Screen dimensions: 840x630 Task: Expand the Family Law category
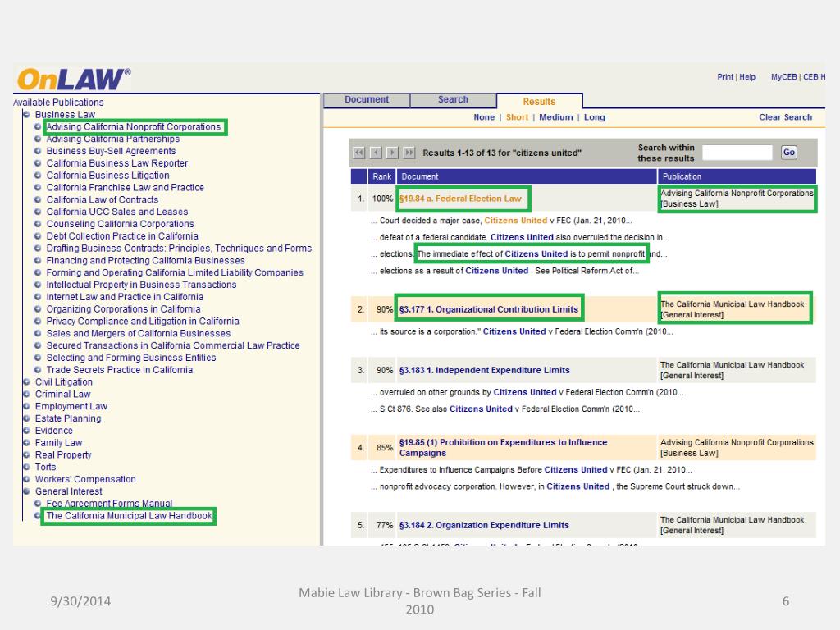[x=26, y=442]
